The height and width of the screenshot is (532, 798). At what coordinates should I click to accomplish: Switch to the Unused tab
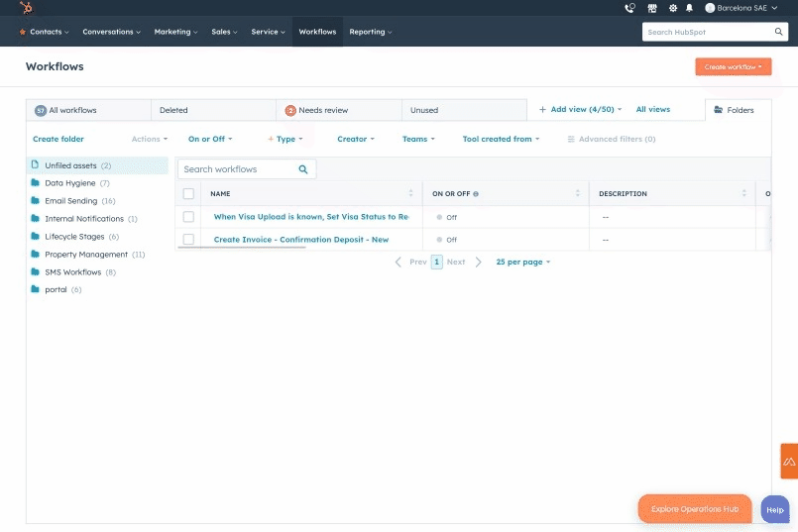[x=464, y=110]
